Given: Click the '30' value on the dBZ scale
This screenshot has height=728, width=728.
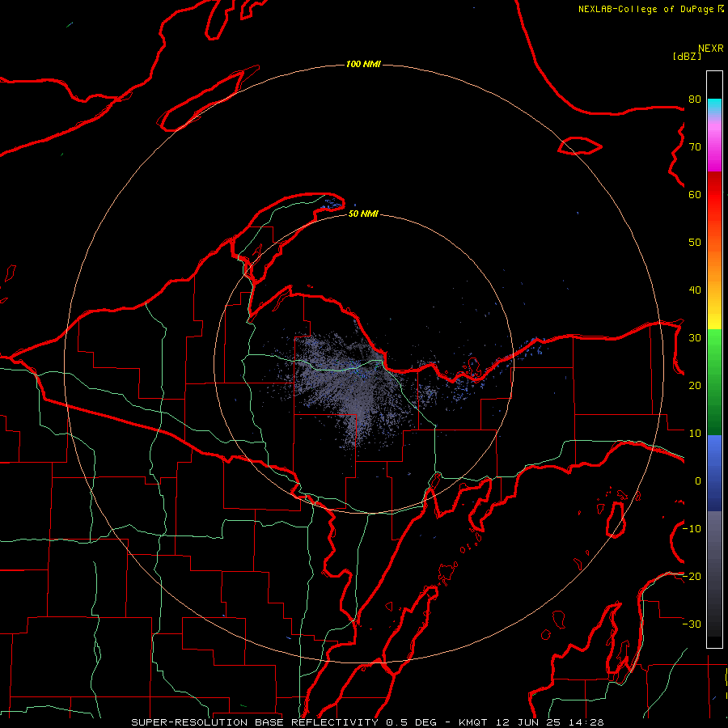Looking at the screenshot, I should [695, 338].
